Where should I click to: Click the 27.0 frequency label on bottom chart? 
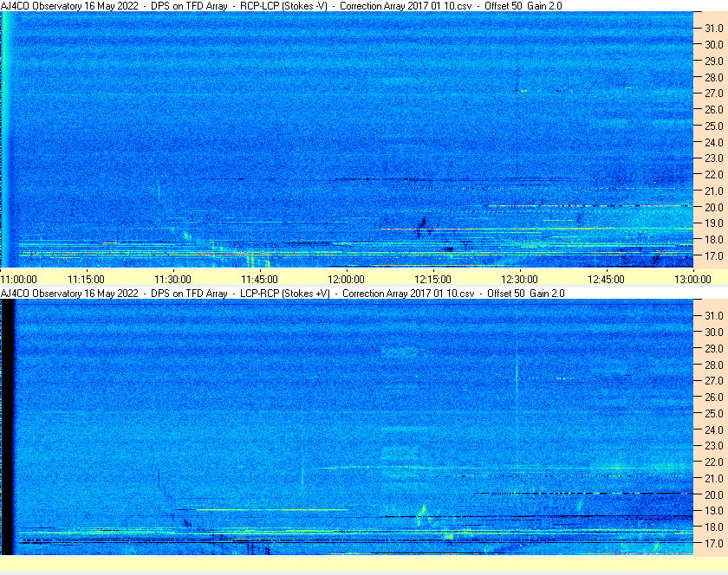click(x=714, y=381)
